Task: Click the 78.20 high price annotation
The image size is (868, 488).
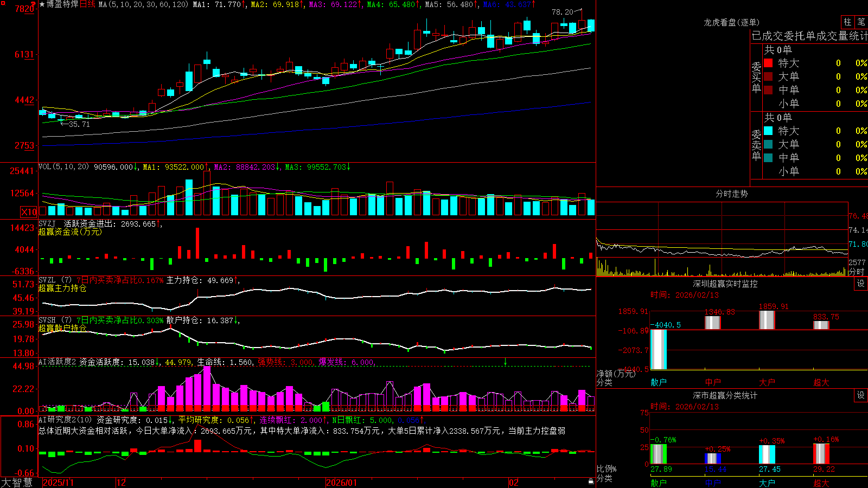Action: click(563, 11)
